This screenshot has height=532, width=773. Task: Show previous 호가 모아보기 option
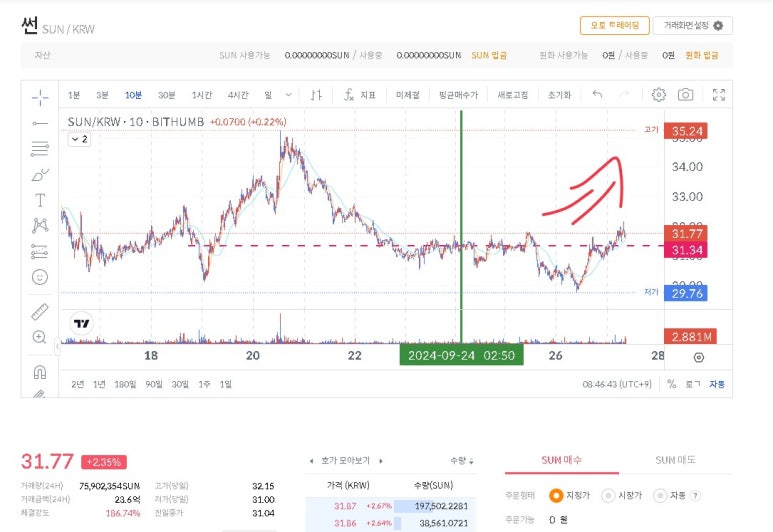pos(311,461)
